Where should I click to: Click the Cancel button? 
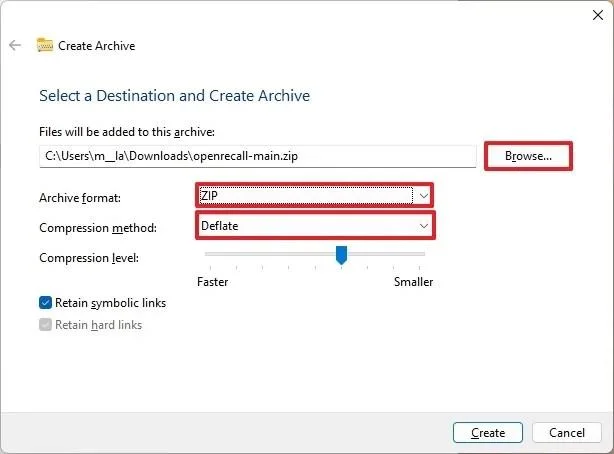tap(567, 433)
